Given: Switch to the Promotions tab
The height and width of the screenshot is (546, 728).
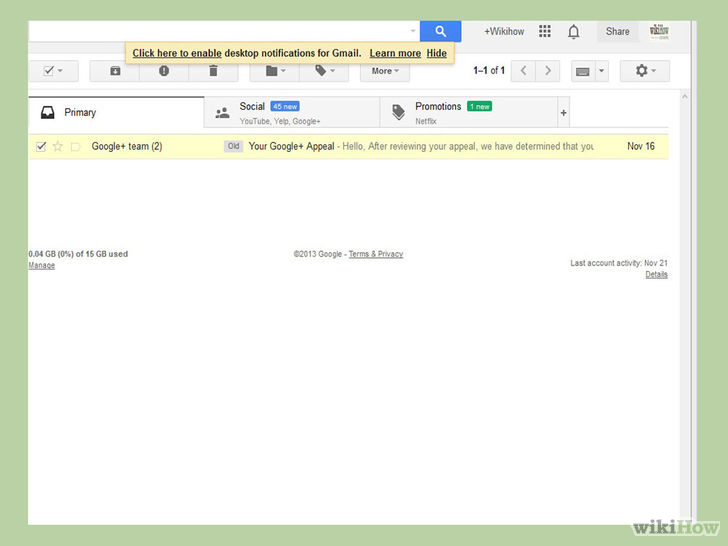Looking at the screenshot, I should 468,112.
